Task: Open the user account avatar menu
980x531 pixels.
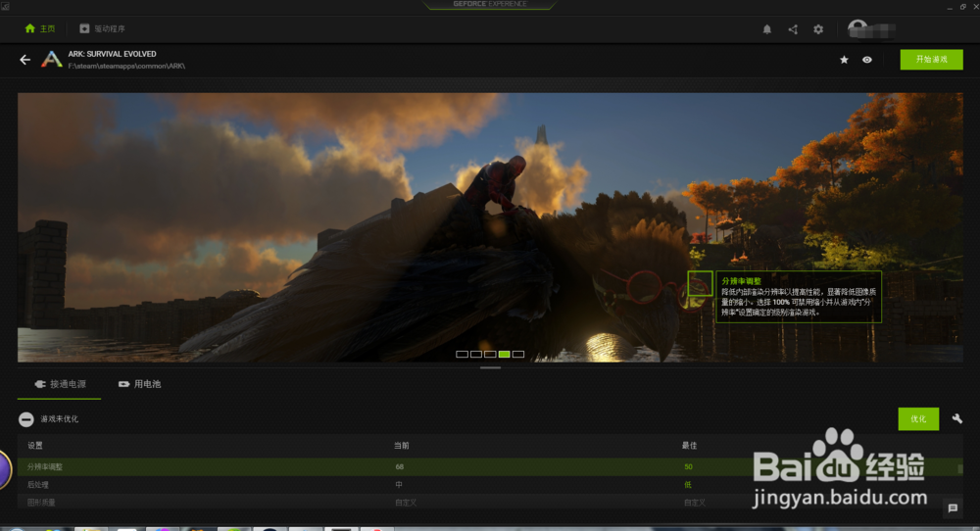Action: [x=857, y=28]
